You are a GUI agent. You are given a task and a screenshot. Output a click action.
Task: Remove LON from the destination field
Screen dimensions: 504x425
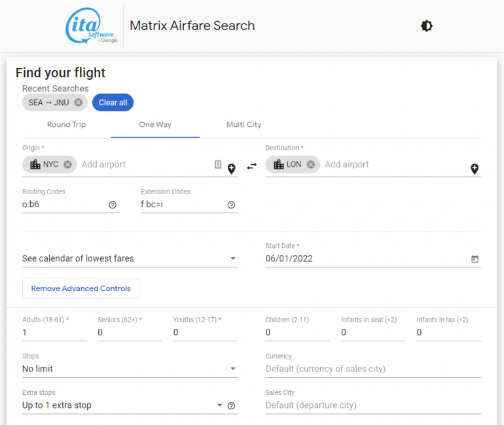(x=311, y=165)
